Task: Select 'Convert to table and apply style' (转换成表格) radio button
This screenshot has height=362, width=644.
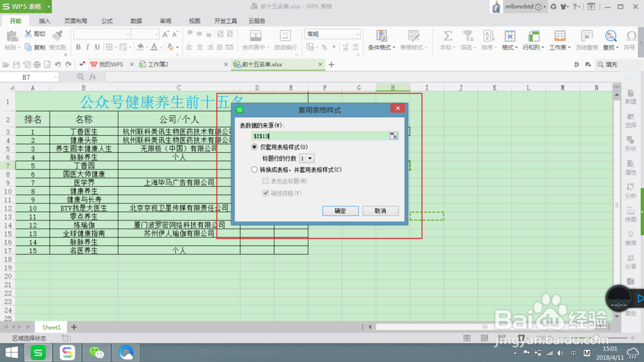Action: pos(254,169)
